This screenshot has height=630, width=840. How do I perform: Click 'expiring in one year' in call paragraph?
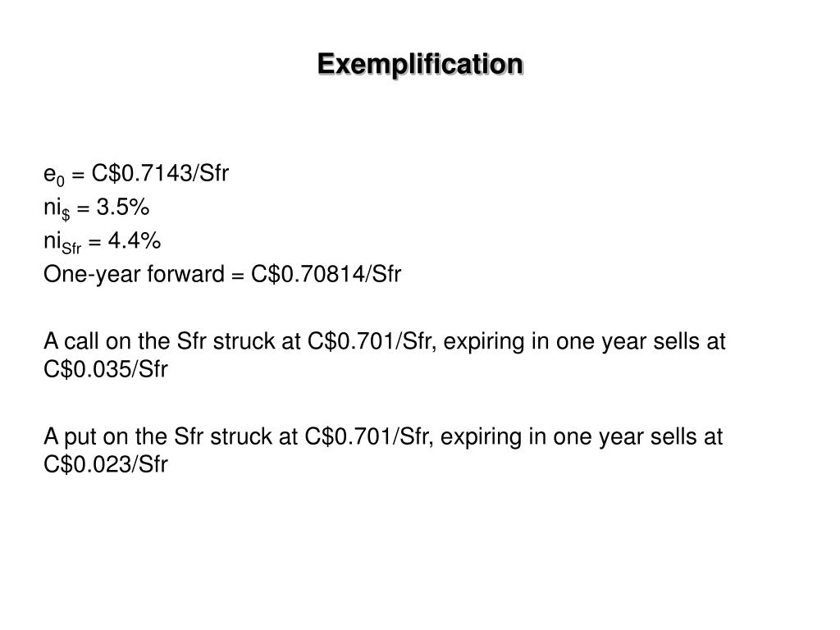(x=545, y=342)
